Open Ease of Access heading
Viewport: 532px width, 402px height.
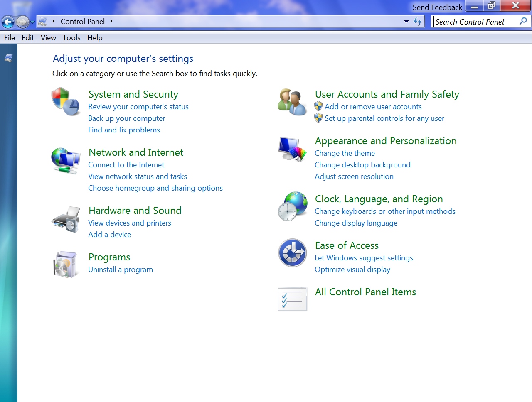(x=347, y=245)
